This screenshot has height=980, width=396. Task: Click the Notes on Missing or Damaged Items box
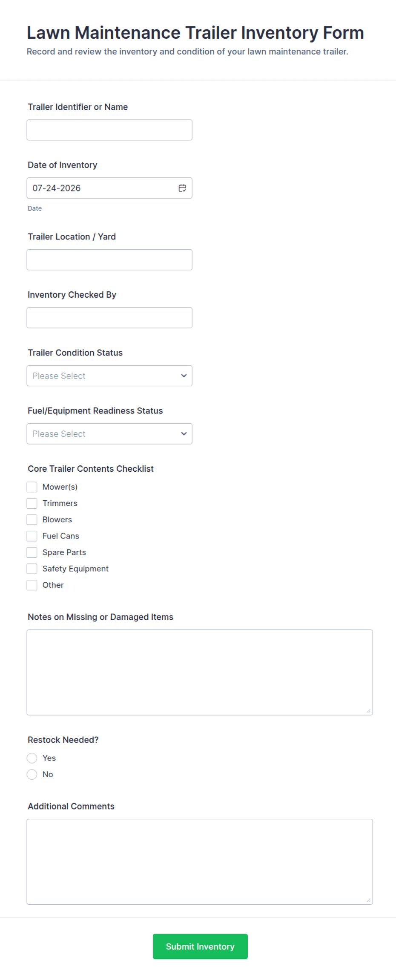(x=200, y=672)
